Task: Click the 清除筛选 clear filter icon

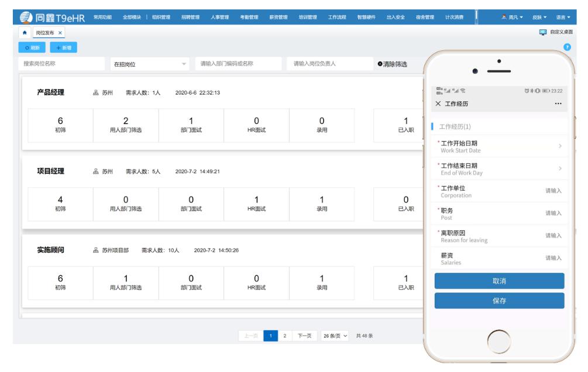Action: pyautogui.click(x=380, y=64)
